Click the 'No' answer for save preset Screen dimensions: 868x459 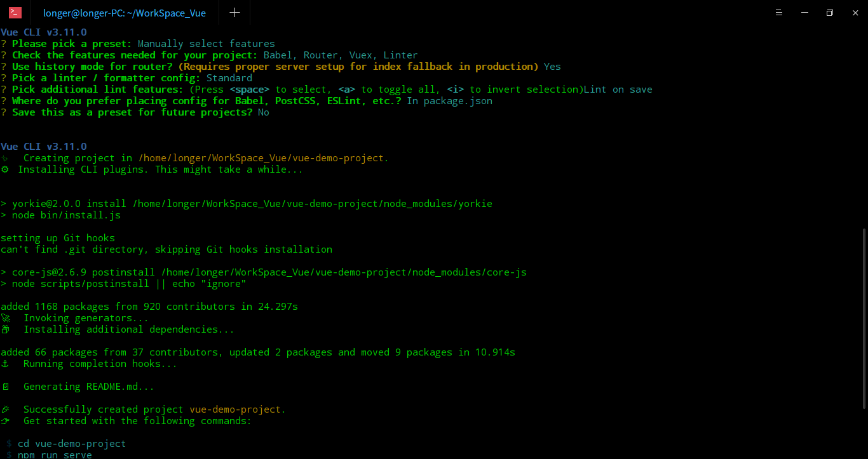coord(264,112)
